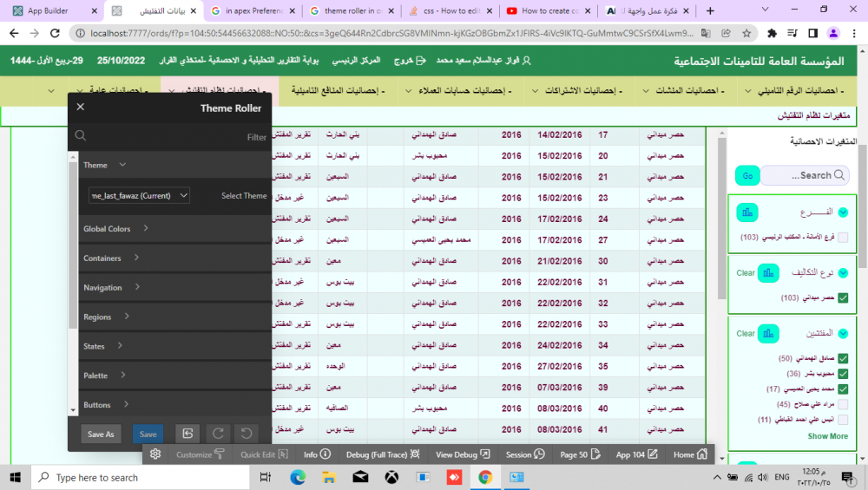
Task: Open developer toolbar settings gear
Action: pyautogui.click(x=155, y=454)
